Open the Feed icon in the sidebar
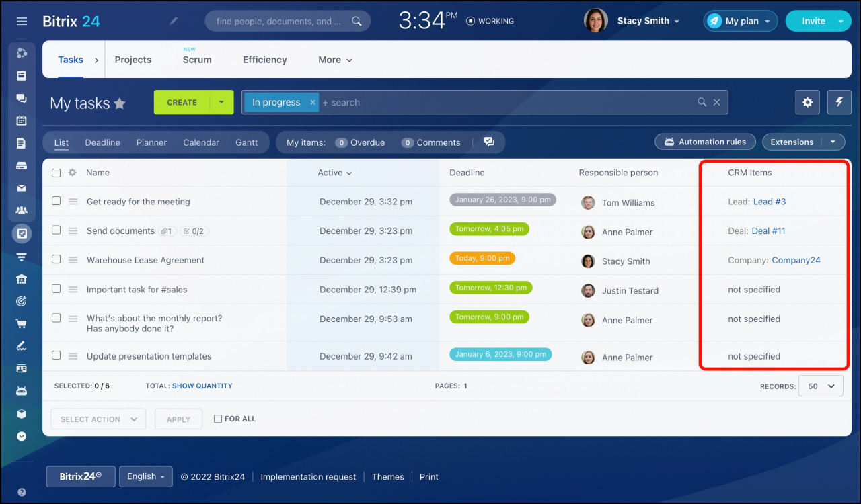The width and height of the screenshot is (861, 504). pyautogui.click(x=22, y=76)
